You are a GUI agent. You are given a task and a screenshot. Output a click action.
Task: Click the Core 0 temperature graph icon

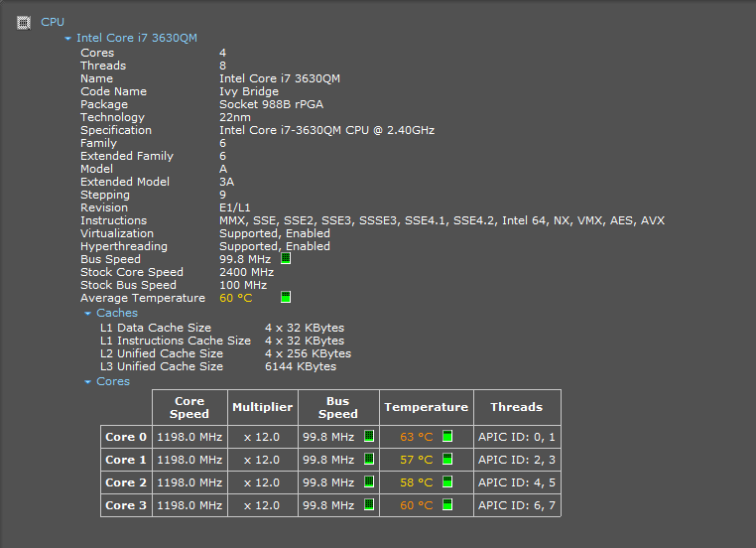pyautogui.click(x=447, y=437)
